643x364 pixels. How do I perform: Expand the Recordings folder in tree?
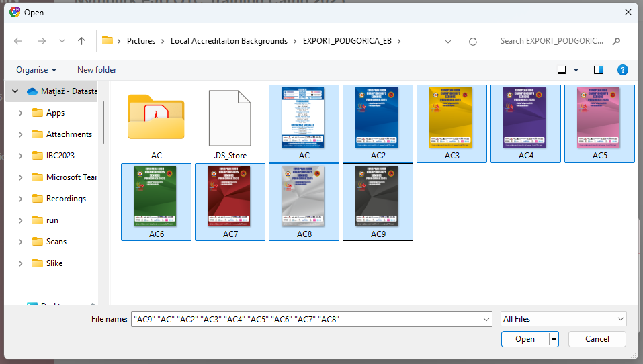[x=21, y=199]
